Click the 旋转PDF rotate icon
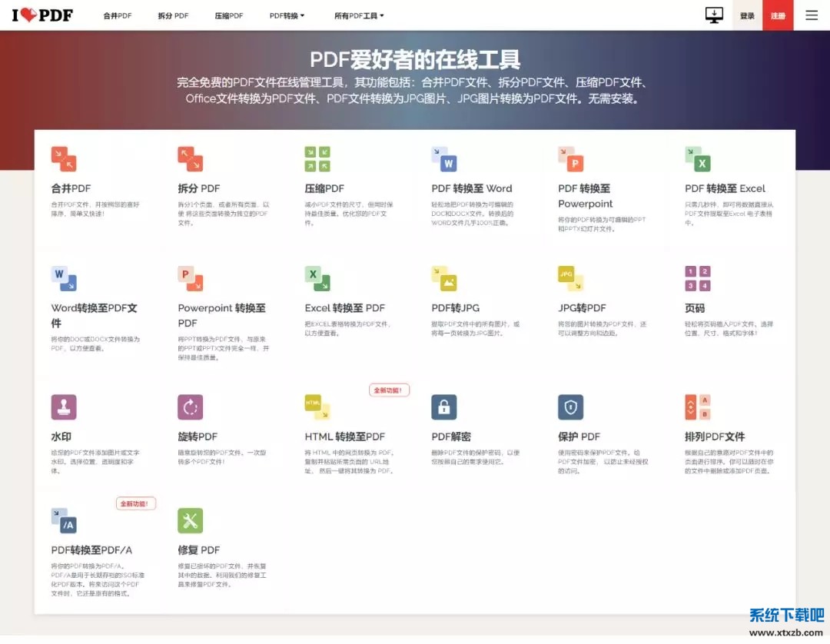830x644 pixels. (x=190, y=407)
